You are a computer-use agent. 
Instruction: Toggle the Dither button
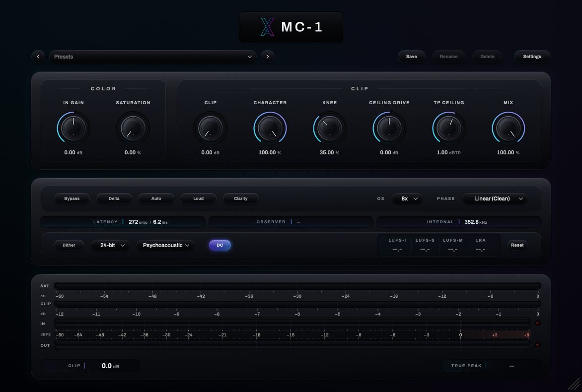coord(69,245)
